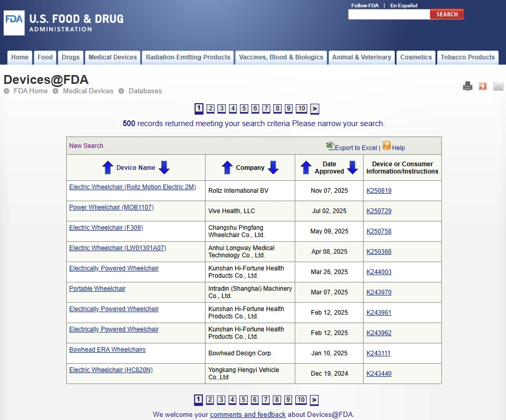Sort Company descending with down arrow

(273, 168)
